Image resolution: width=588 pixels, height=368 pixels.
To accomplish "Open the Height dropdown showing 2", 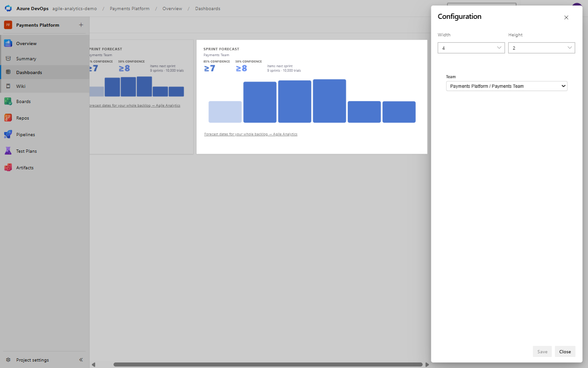I will pyautogui.click(x=542, y=48).
